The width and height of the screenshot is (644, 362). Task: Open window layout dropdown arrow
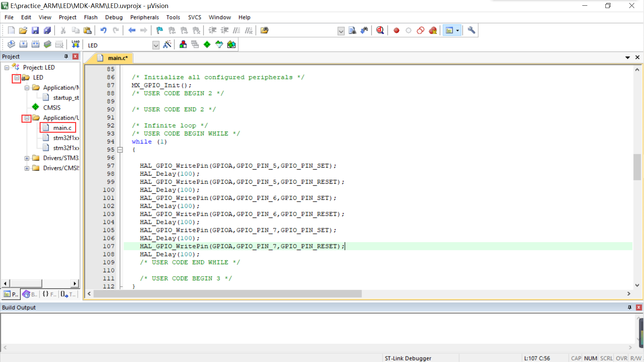pos(458,31)
